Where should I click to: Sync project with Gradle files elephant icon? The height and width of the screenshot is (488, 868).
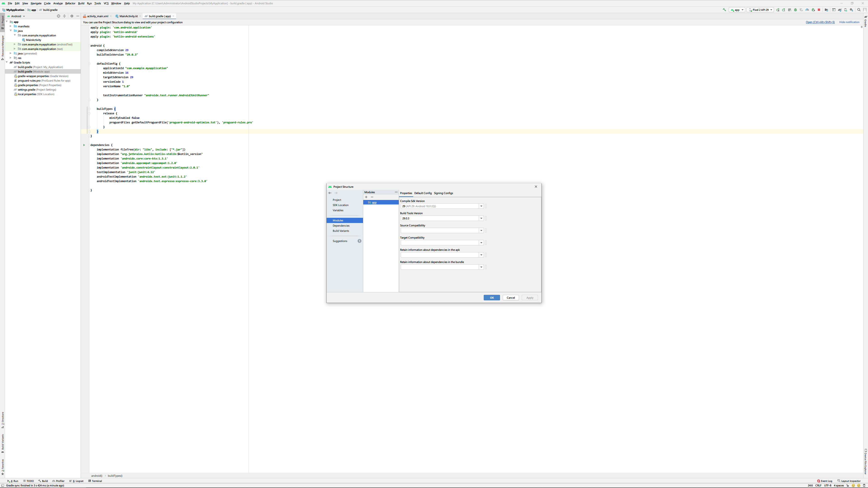pos(840,10)
